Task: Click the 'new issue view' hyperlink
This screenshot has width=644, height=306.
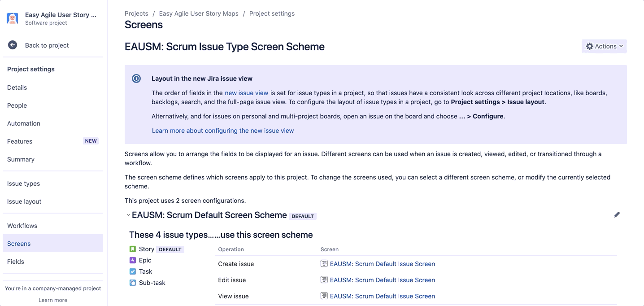Action: click(246, 93)
